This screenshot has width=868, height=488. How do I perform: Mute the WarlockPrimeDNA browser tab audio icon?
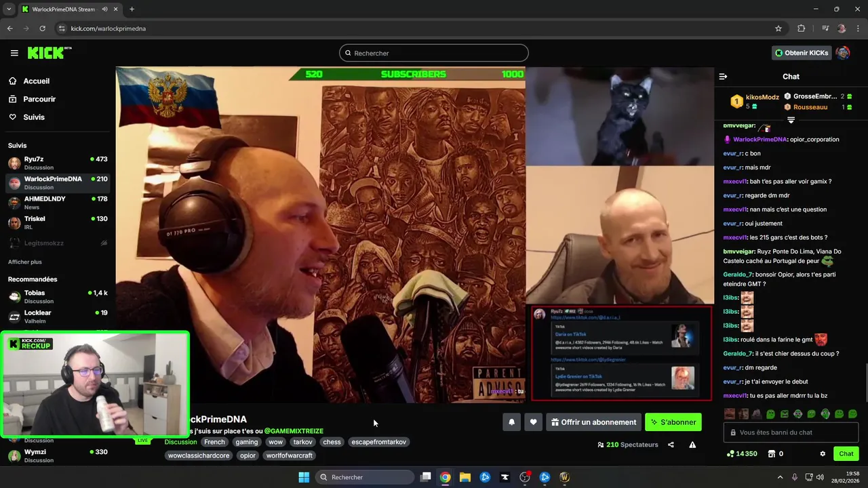tap(105, 9)
